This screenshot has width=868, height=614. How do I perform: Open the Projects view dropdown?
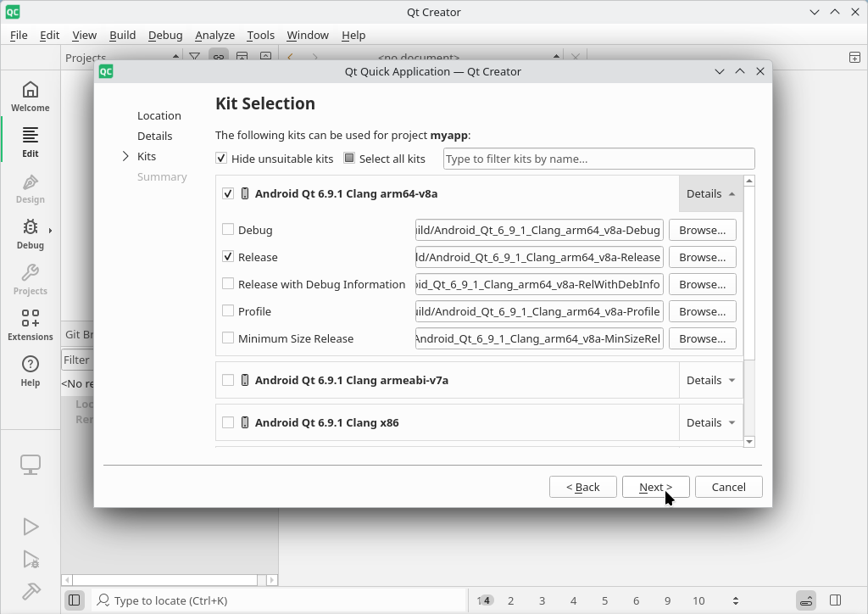(122, 57)
